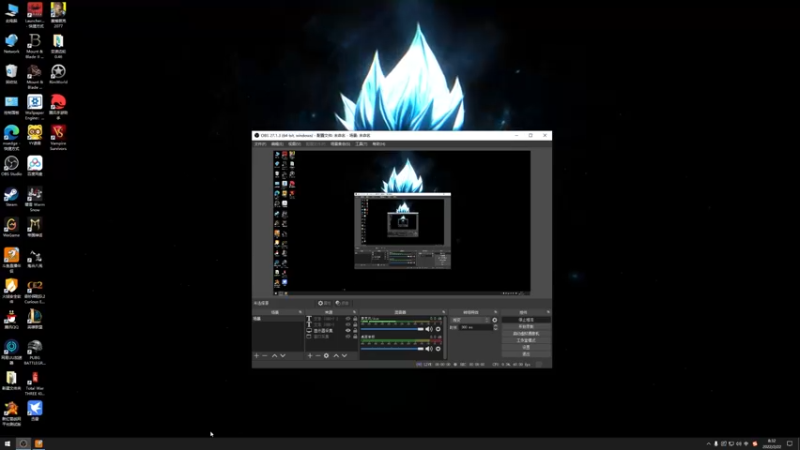
Task: Click the transition duration input field
Action: 476,327
